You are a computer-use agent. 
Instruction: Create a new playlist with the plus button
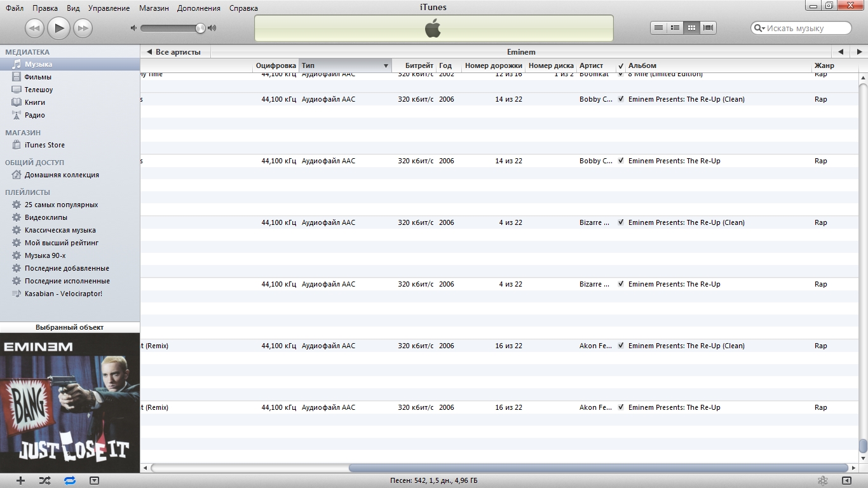(x=20, y=481)
